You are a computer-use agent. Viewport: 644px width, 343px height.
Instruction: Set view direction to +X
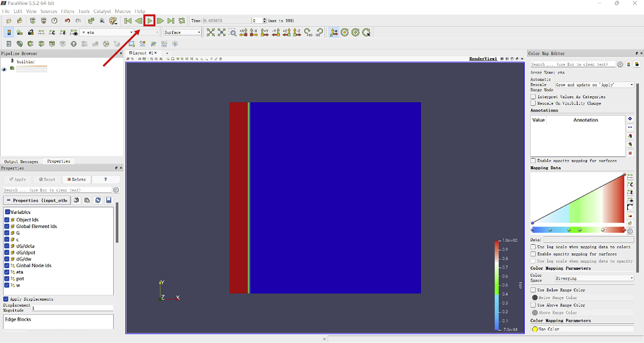pos(243,32)
